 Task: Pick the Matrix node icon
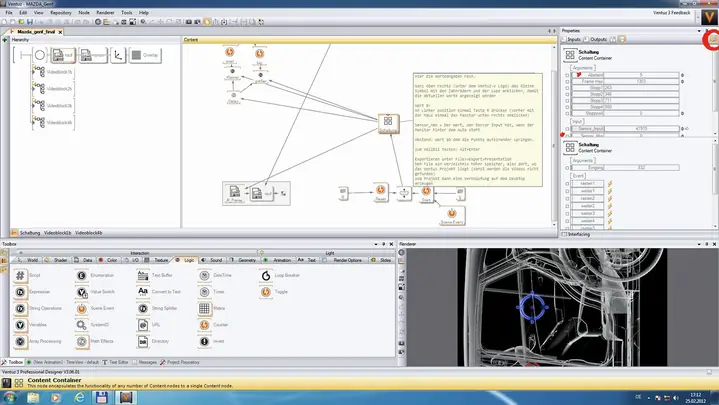[204, 309]
